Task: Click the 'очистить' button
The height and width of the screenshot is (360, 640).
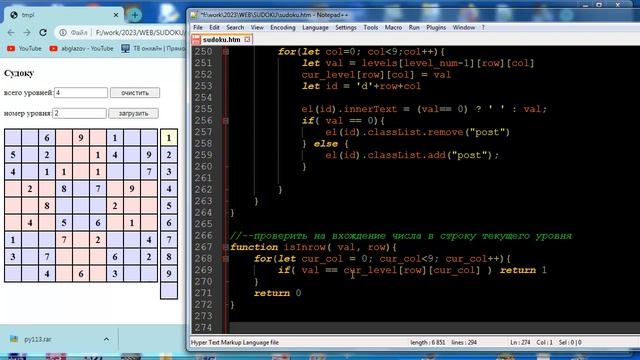Action: point(135,93)
